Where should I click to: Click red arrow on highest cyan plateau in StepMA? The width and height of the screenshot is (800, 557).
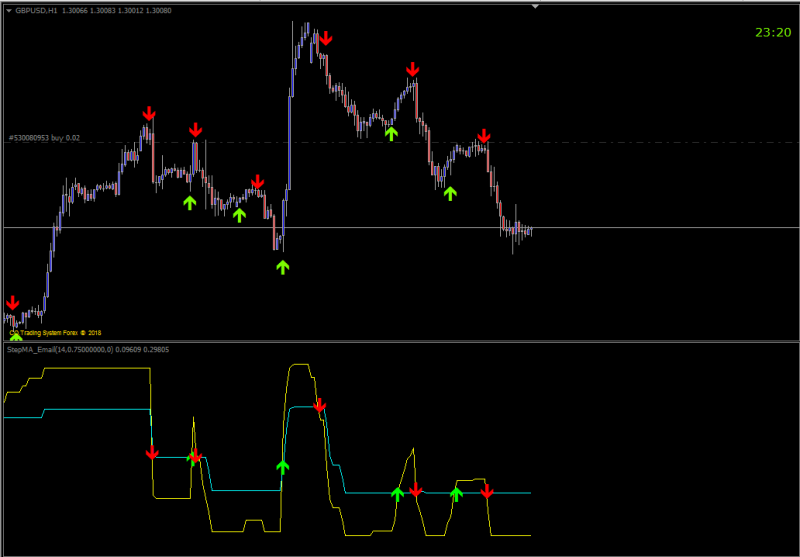click(319, 405)
